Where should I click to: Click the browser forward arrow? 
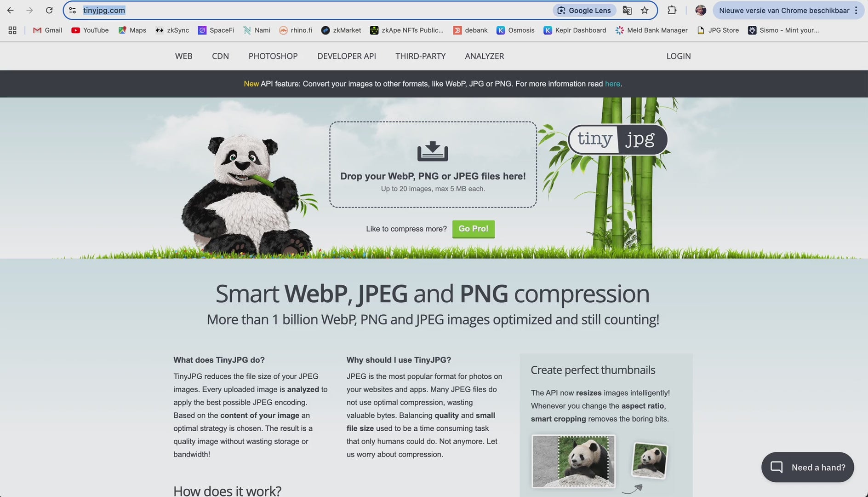coord(29,10)
